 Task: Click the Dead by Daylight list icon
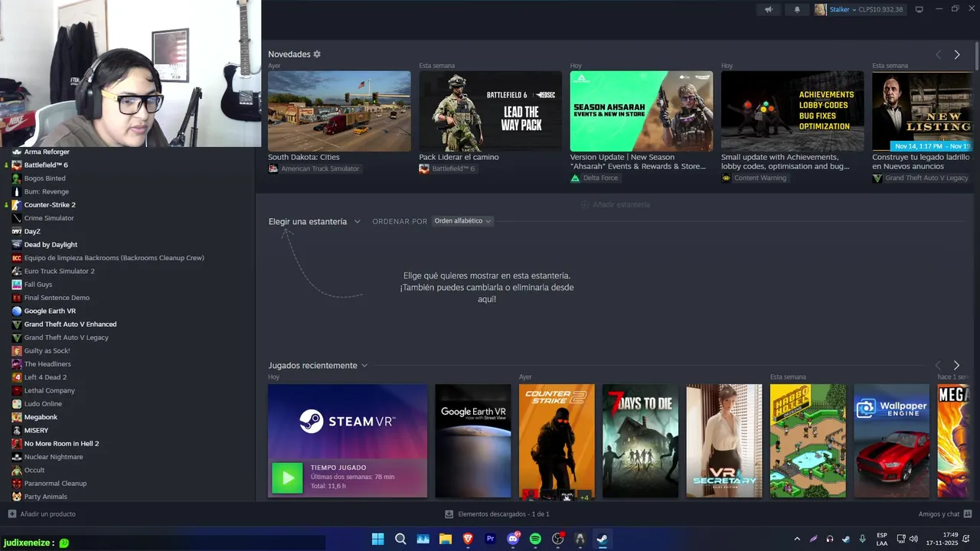click(x=17, y=245)
